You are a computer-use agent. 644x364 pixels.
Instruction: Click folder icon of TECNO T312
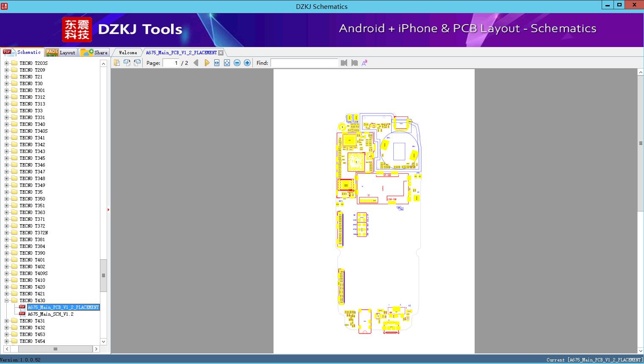point(14,97)
